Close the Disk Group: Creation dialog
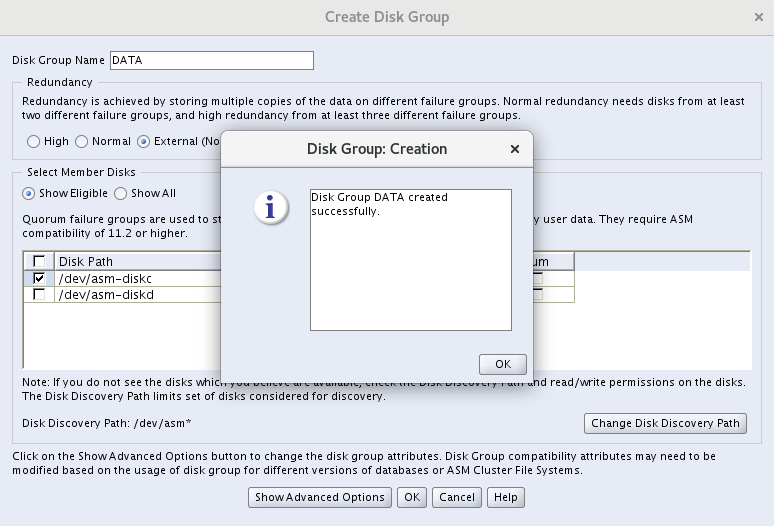Screen dimensions: 774x526 515,149
